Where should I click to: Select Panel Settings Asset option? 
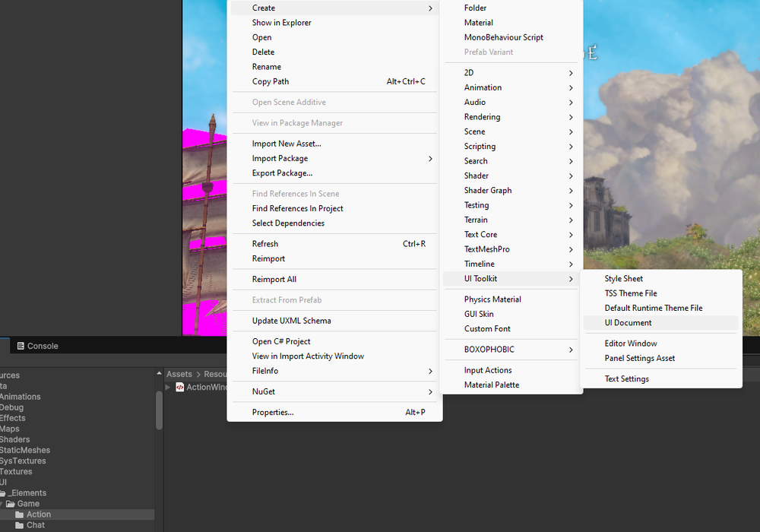639,359
